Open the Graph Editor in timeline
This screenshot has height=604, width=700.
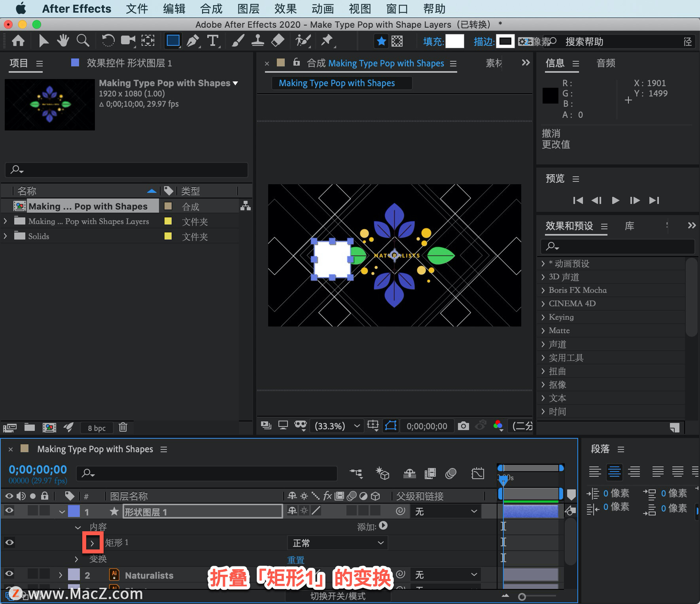tap(478, 473)
